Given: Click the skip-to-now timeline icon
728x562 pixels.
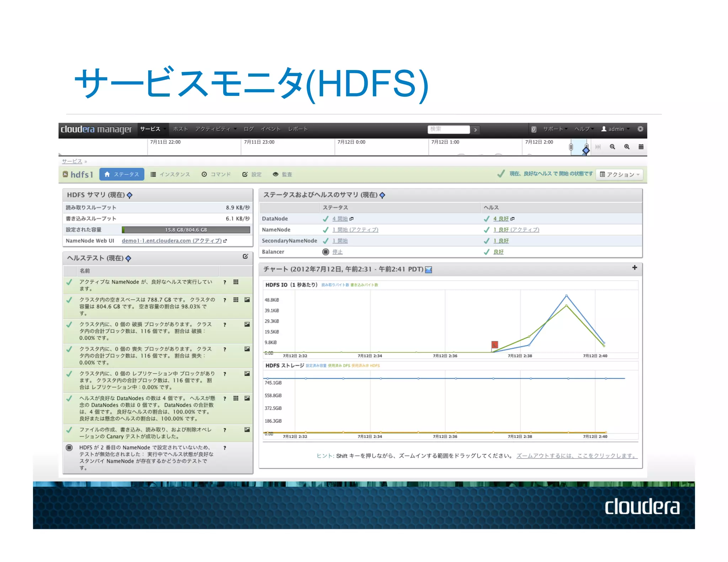Looking at the screenshot, I should point(598,147).
